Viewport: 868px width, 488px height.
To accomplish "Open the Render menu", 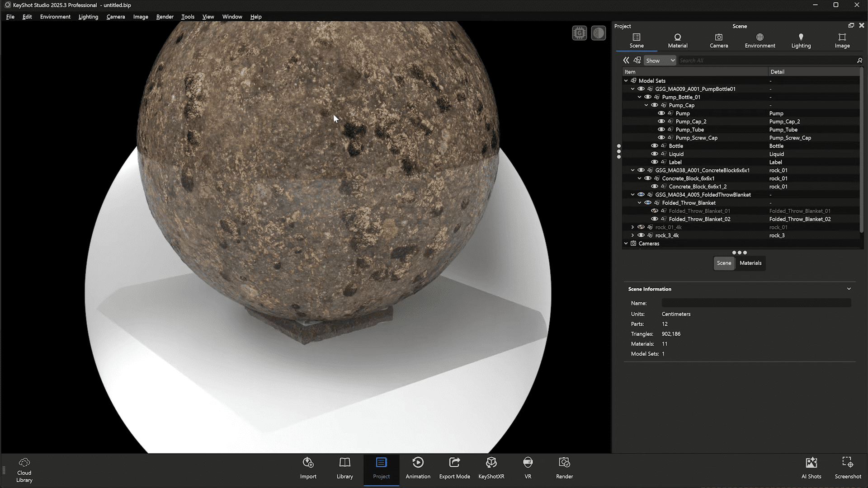I will click(165, 17).
